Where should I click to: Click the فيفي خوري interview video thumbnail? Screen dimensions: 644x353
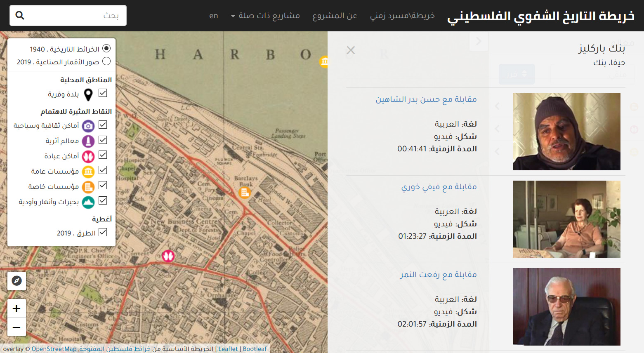(x=566, y=219)
